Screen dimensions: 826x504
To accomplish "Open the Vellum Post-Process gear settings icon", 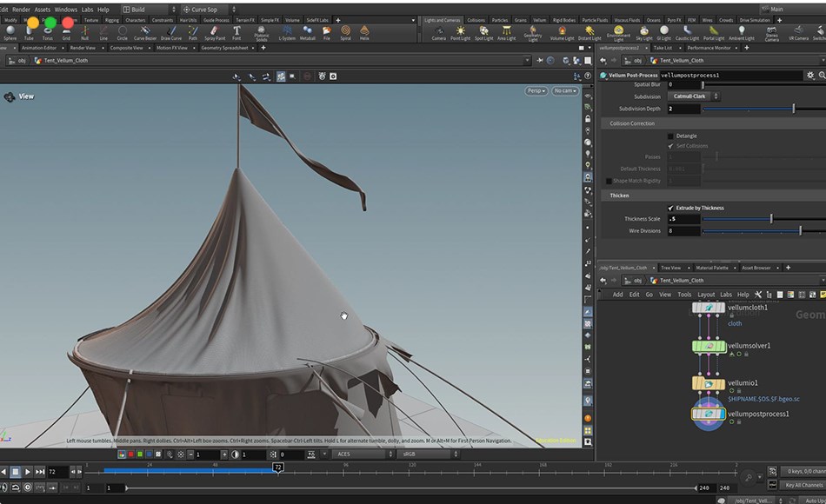I will tap(809, 75).
